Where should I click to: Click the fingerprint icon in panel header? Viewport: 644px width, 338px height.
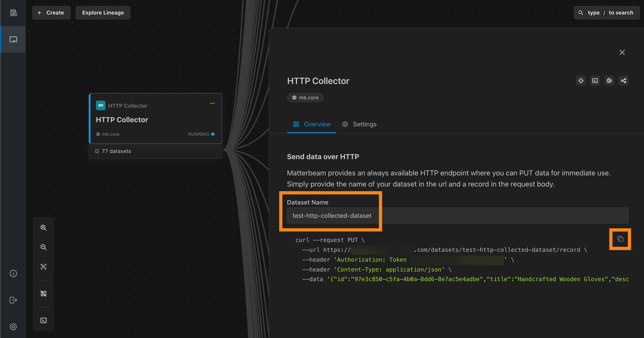(x=609, y=81)
